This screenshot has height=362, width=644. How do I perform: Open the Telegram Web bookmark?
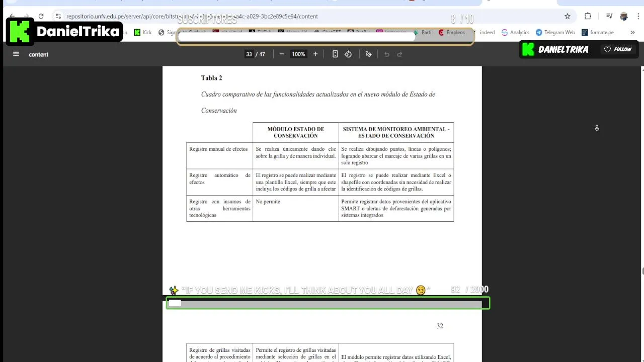point(555,32)
